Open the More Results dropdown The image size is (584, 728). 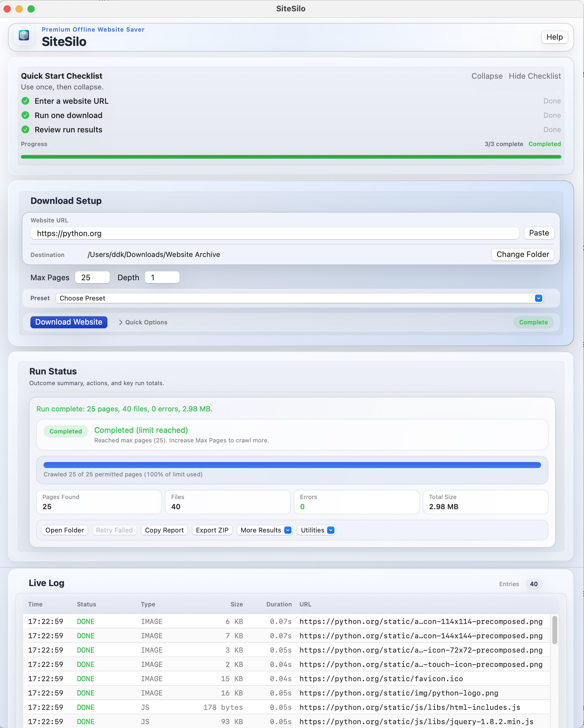(265, 530)
